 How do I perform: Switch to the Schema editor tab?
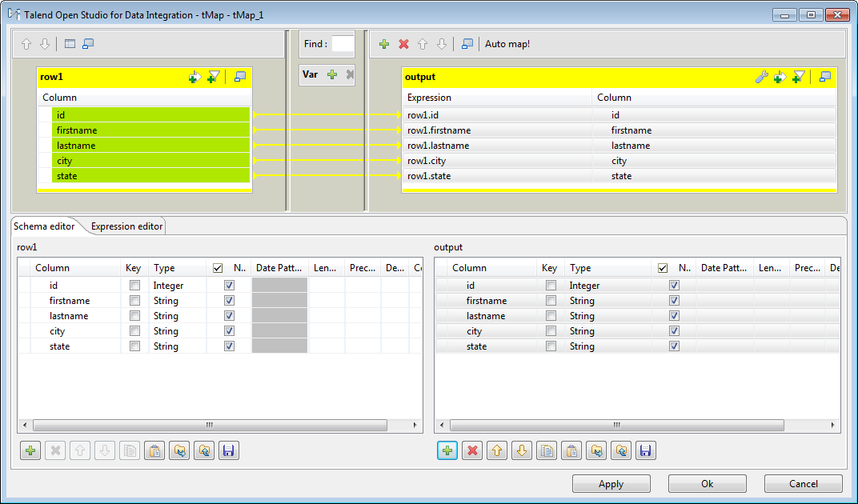[x=44, y=226]
